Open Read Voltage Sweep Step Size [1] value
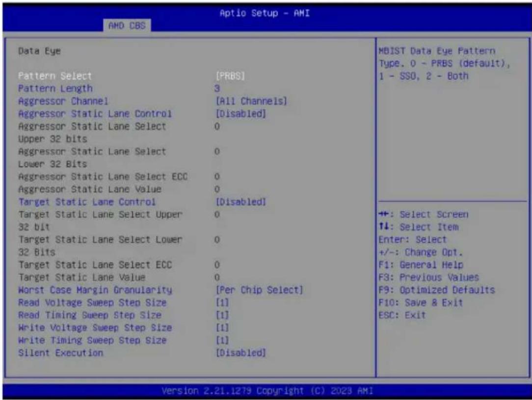 [x=222, y=303]
